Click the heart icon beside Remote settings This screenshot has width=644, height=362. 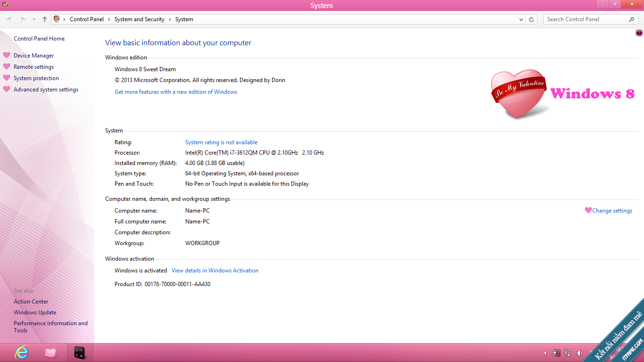pos(7,66)
